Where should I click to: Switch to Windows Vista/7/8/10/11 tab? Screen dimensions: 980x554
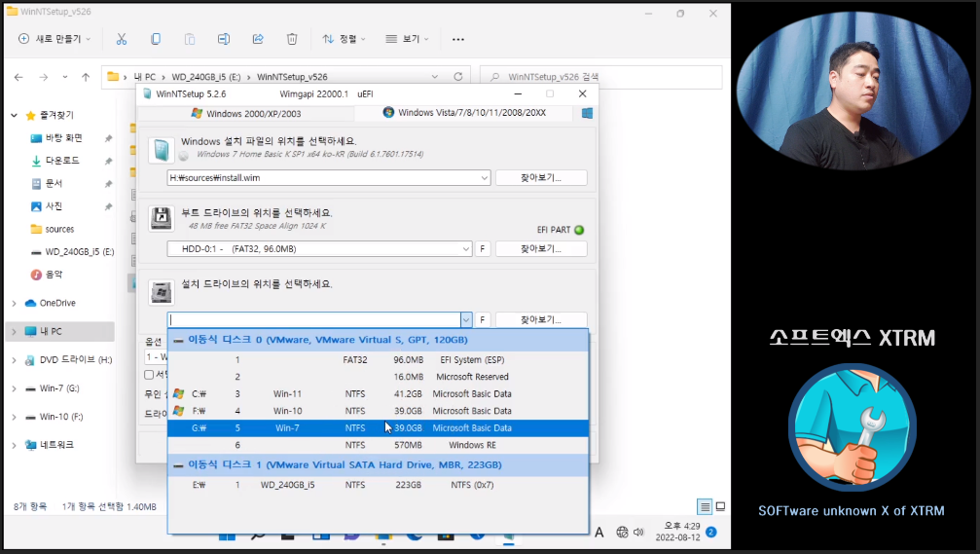point(464,113)
